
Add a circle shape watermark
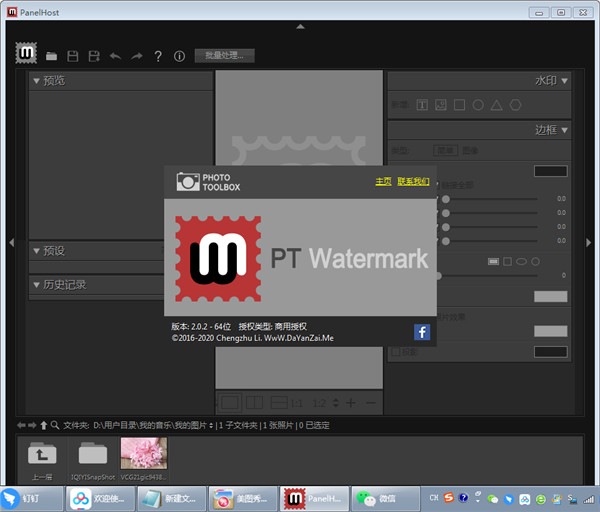[x=478, y=105]
